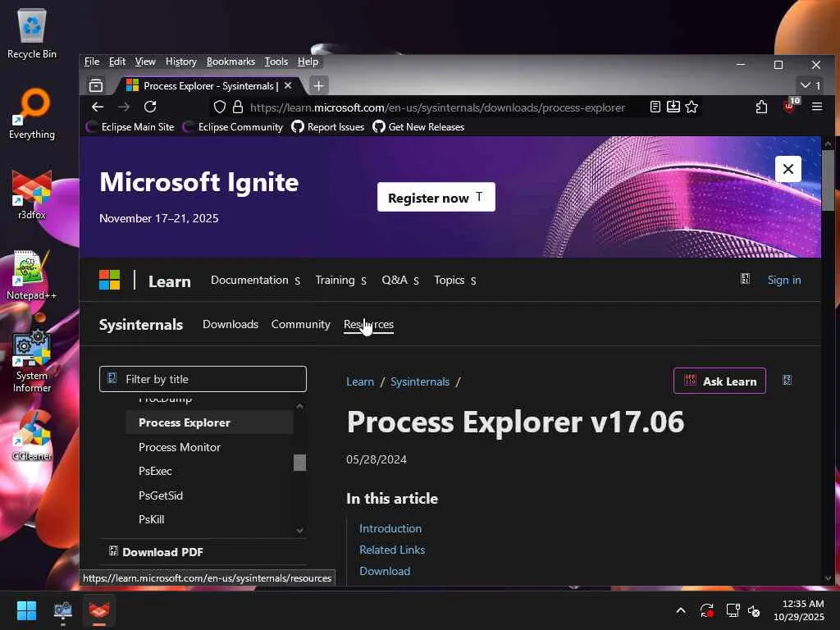Select Process Monitor in sidebar list

pyautogui.click(x=180, y=447)
